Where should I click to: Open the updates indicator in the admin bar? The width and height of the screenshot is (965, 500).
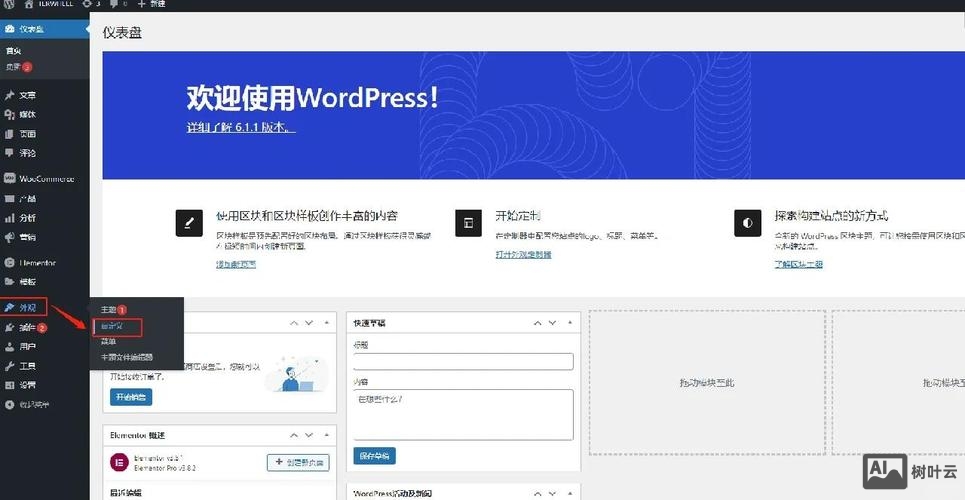pos(91,4)
